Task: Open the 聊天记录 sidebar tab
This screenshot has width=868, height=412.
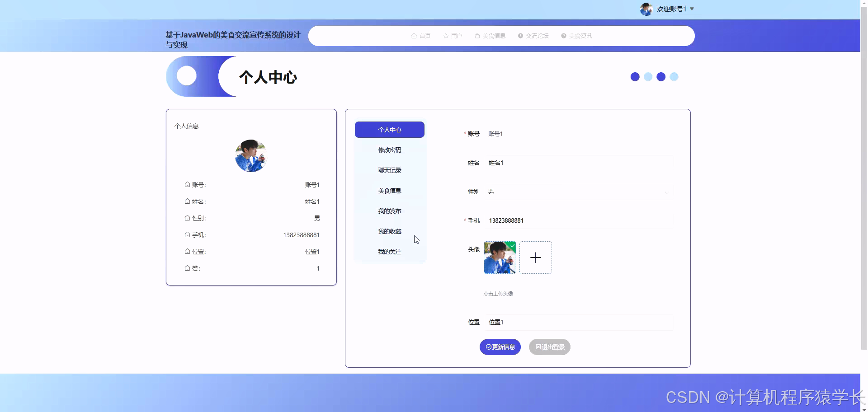Action: tap(390, 170)
